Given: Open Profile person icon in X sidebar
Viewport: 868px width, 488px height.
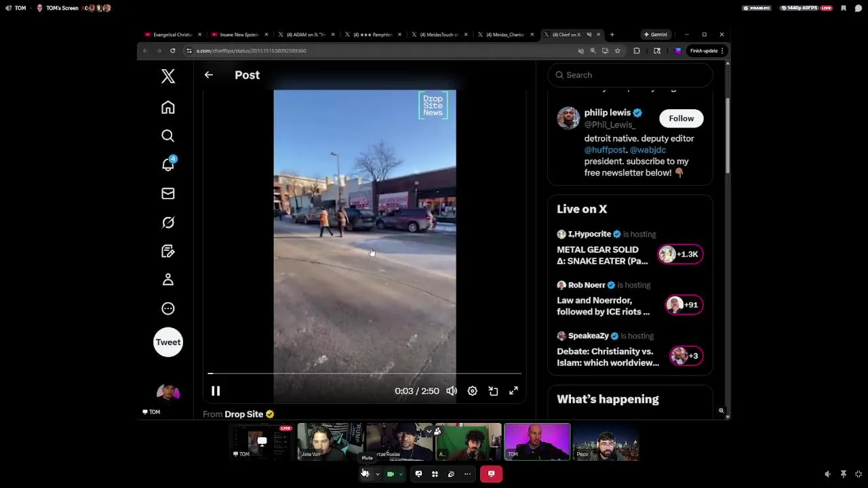Looking at the screenshot, I should [168, 280].
